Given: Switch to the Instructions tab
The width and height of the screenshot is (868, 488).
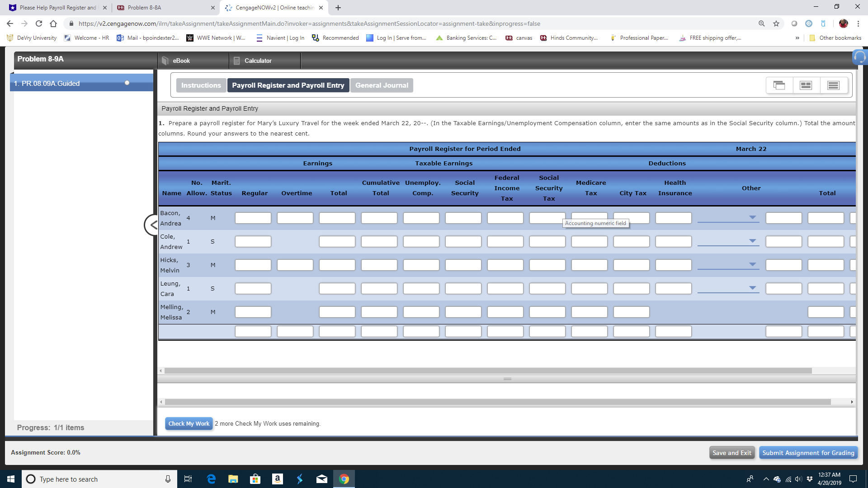Looking at the screenshot, I should (x=201, y=85).
